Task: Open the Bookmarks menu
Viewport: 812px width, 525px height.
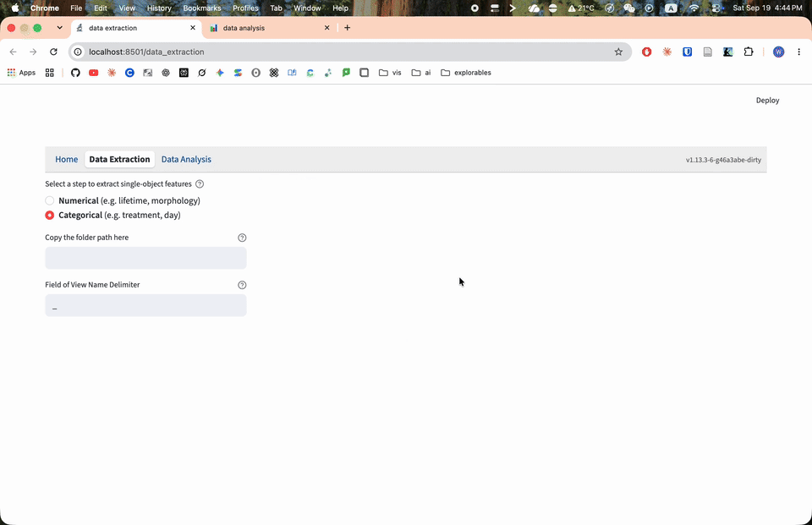Action: (x=202, y=8)
